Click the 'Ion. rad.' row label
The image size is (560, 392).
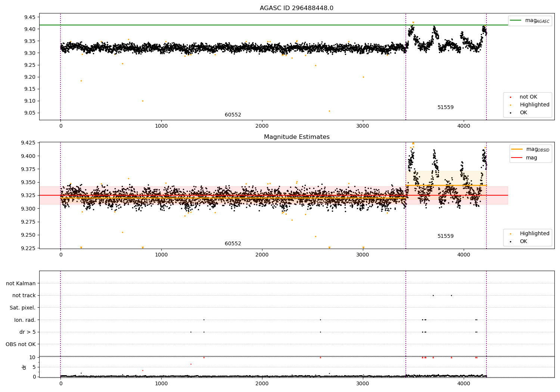click(25, 320)
